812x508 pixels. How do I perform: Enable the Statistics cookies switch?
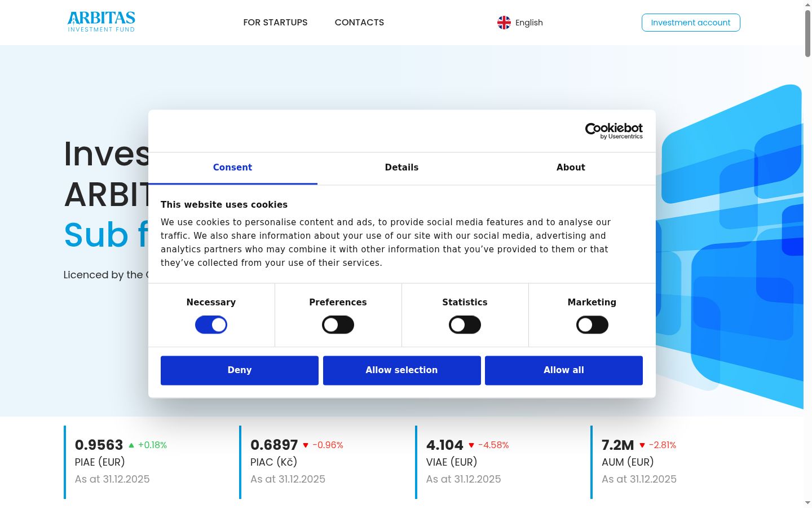465,325
